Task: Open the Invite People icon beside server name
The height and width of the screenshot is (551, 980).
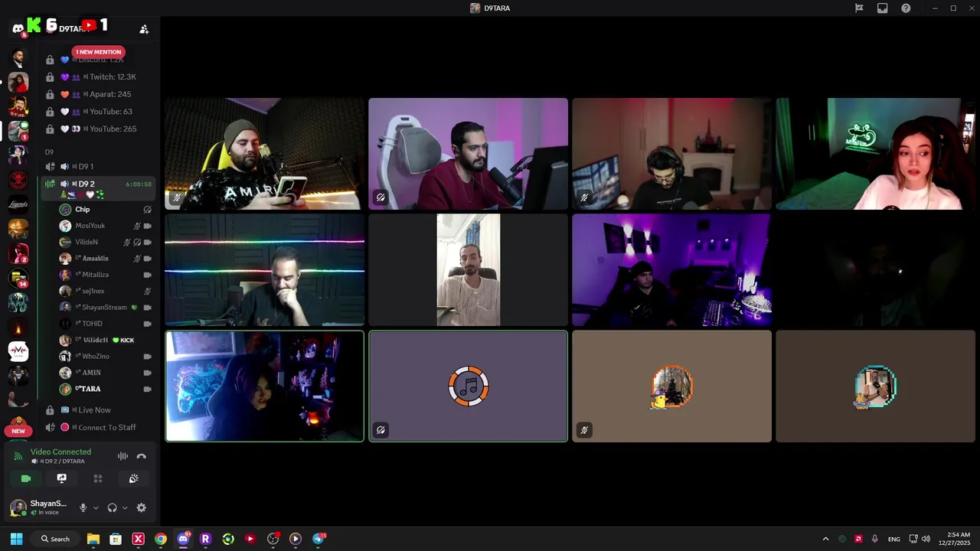Action: [x=144, y=29]
